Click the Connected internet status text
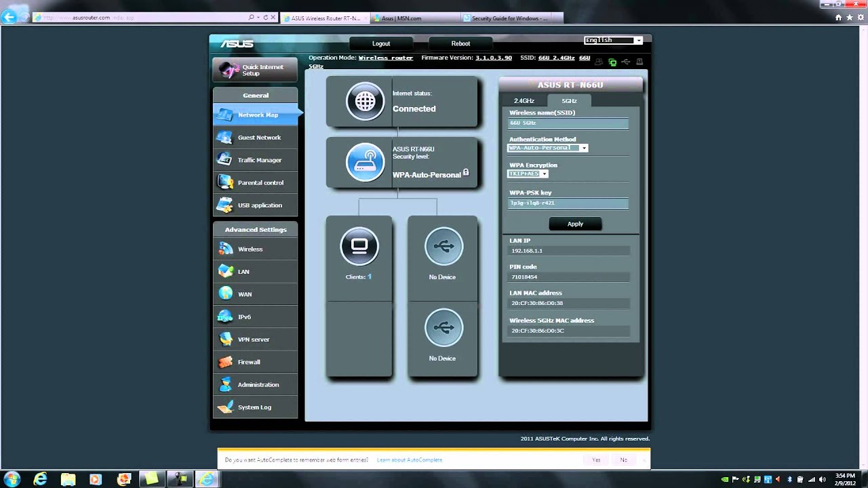Viewport: 868px width, 488px height. tap(414, 108)
